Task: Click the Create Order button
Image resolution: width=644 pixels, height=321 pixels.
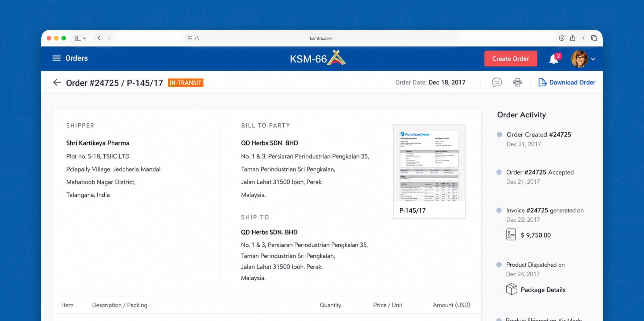Action: pos(510,58)
